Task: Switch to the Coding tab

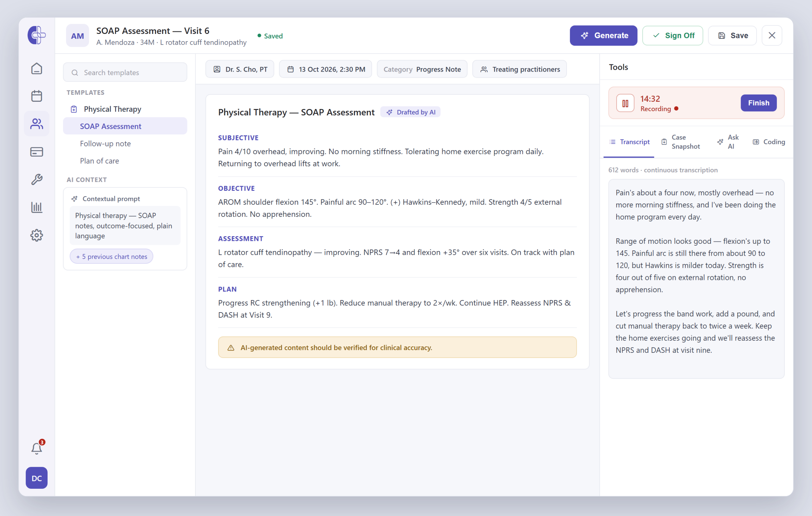Action: (769, 142)
